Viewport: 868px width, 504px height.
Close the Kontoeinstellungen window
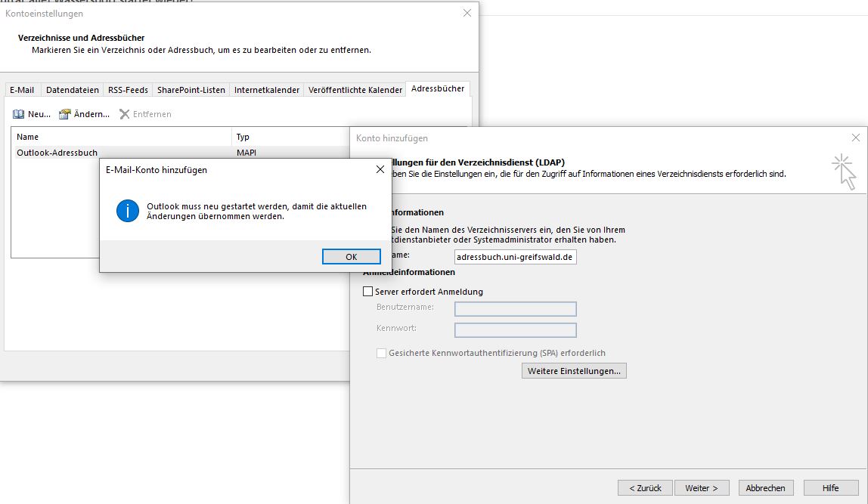pyautogui.click(x=467, y=14)
